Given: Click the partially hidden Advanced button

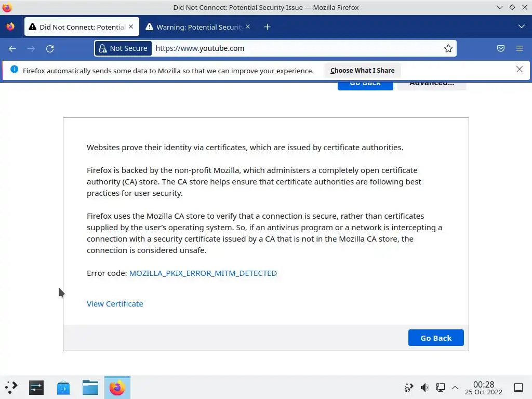Looking at the screenshot, I should tap(432, 86).
